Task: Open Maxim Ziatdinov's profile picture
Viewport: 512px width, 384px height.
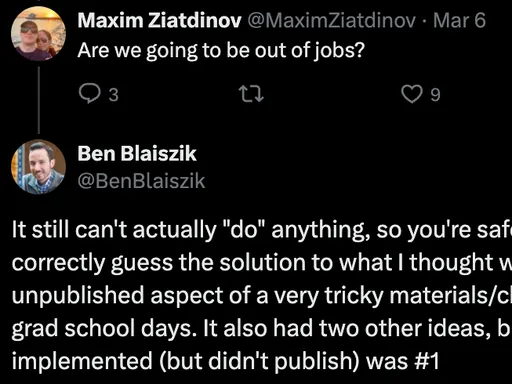Action: click(38, 34)
